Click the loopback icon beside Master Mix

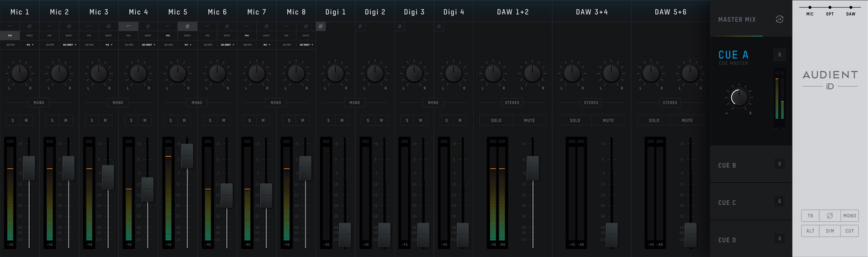779,19
